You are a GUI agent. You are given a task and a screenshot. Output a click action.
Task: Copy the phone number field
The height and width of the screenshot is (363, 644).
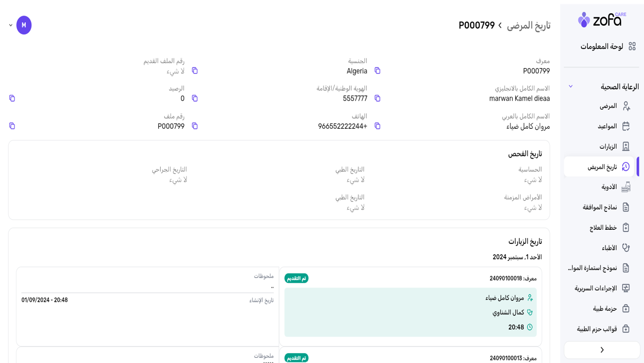[377, 126]
